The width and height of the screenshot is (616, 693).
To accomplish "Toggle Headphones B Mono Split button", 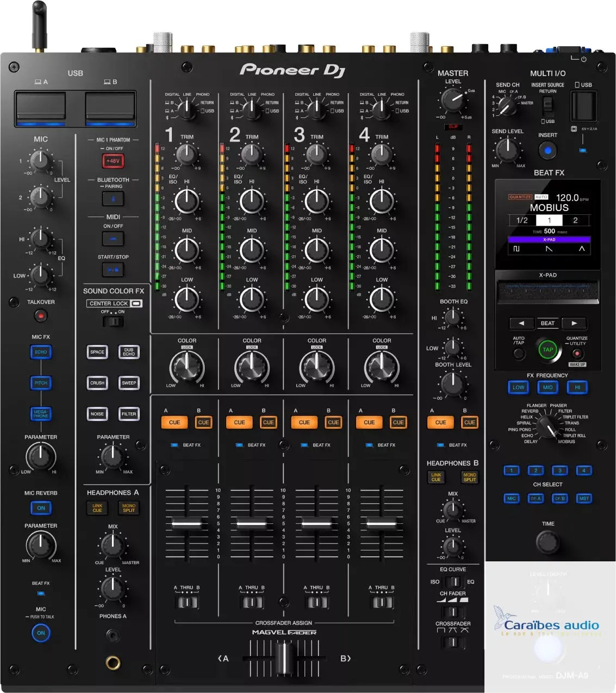I will [x=470, y=478].
